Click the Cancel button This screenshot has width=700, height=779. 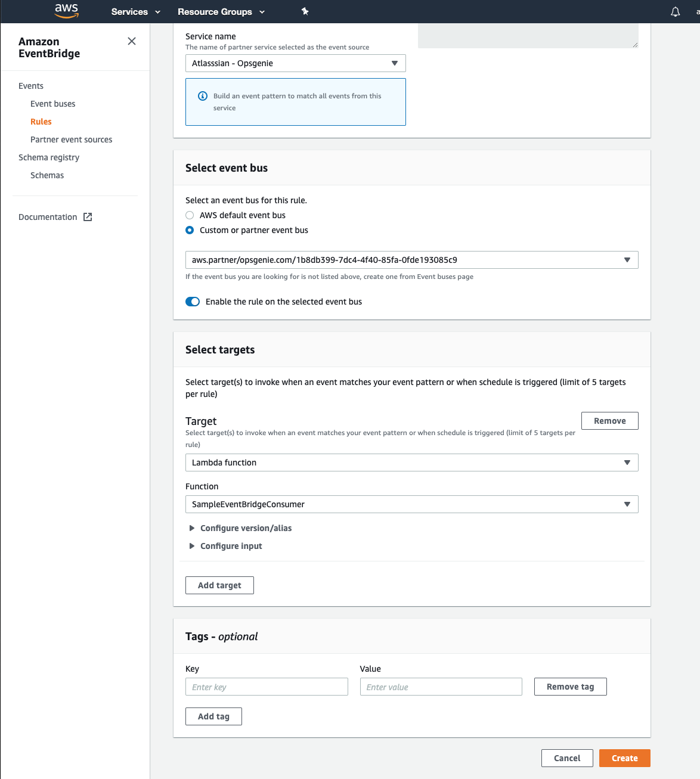click(x=567, y=758)
